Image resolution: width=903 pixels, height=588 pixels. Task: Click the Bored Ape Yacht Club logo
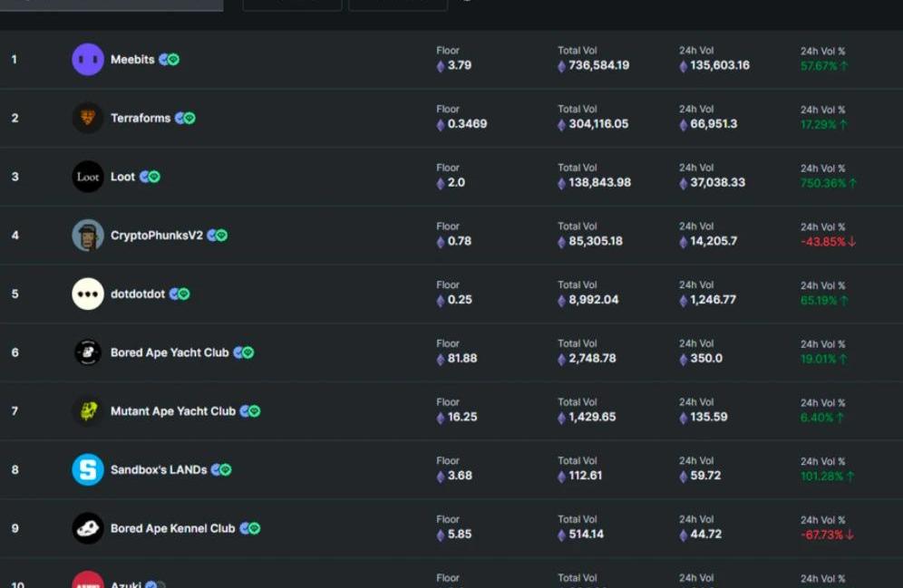click(x=88, y=352)
